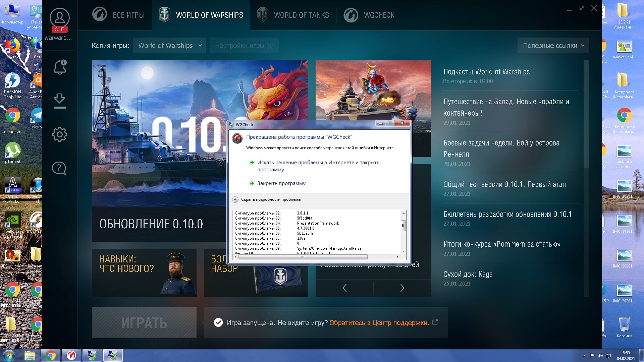The height and width of the screenshot is (362, 644).
Task: Open Chrome from the taskbar
Action: [51, 355]
